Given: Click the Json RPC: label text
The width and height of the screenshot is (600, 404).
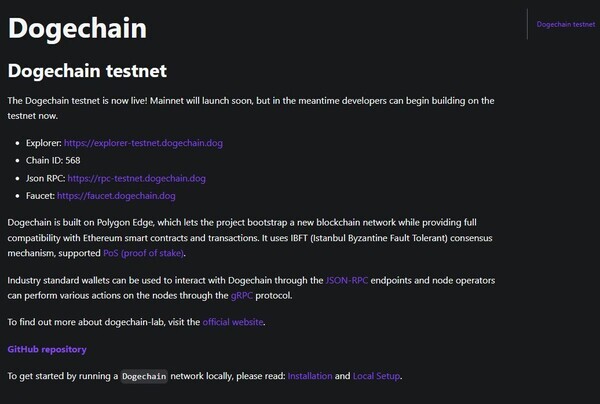Looking at the screenshot, I should click(x=46, y=178).
